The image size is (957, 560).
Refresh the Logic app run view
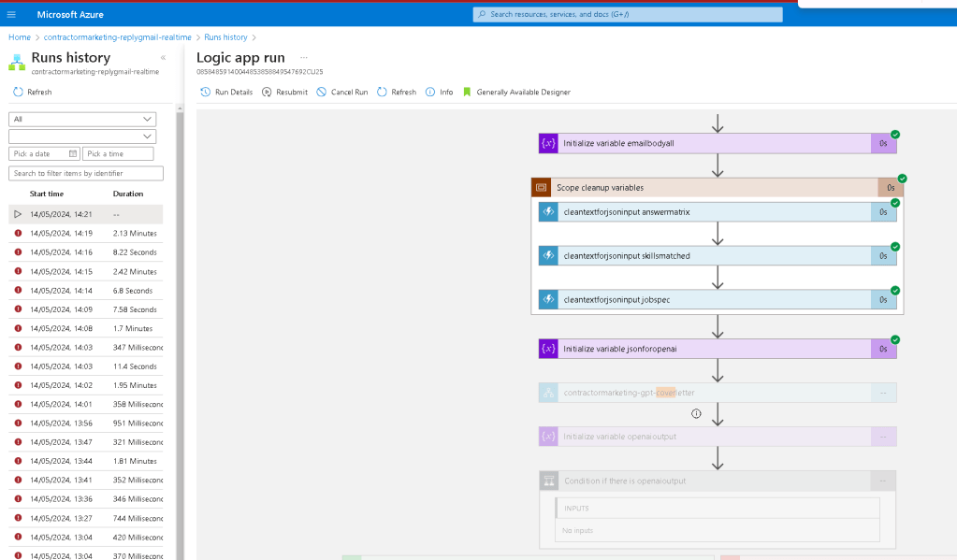[397, 93]
